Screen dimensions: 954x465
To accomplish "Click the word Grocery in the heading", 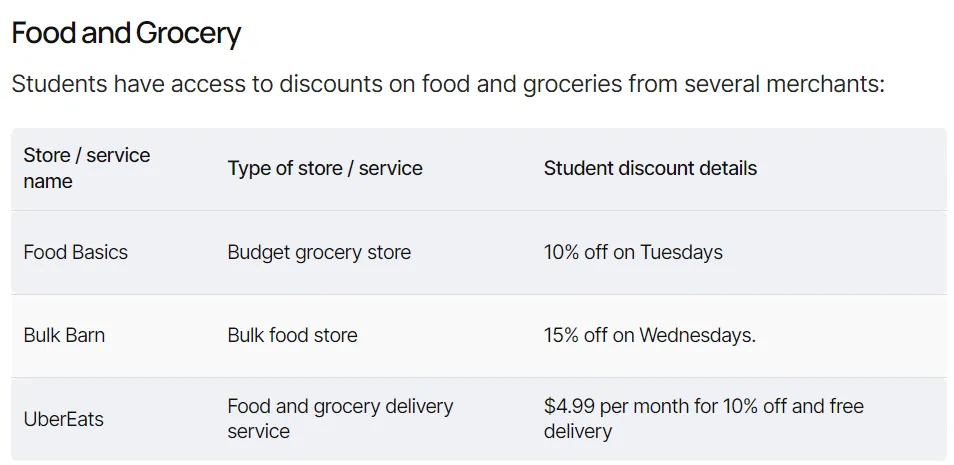I will click(189, 34).
